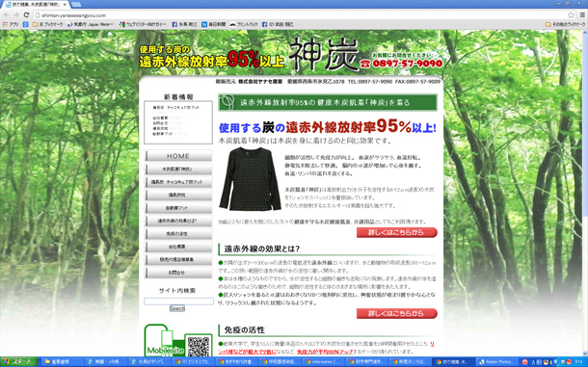Open the お問合せ news entry
This screenshot has width=588, height=367.
click(160, 123)
